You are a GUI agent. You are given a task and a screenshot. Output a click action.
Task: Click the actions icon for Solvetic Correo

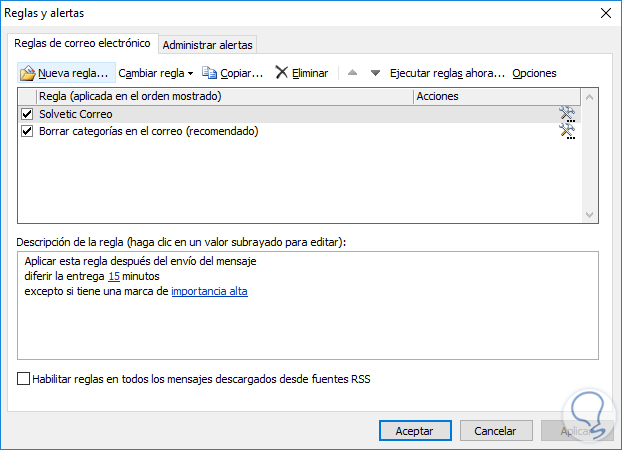point(568,114)
